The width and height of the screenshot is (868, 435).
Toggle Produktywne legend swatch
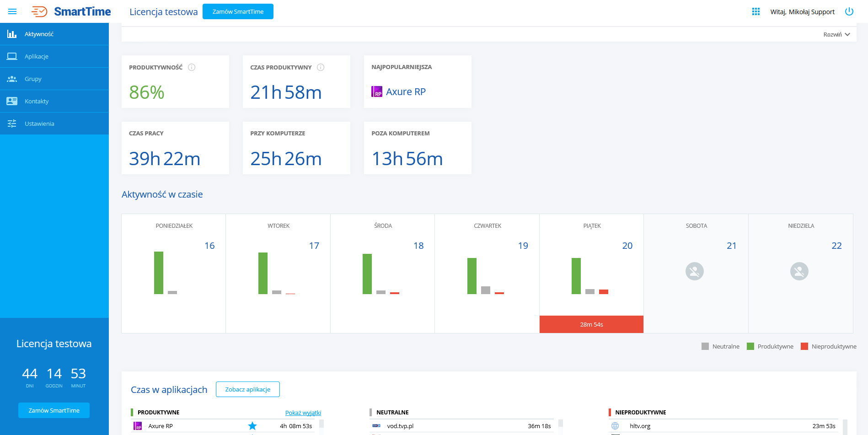tap(750, 346)
